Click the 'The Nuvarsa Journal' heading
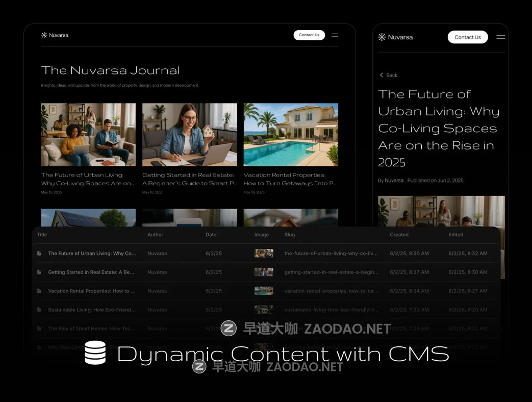This screenshot has height=402, width=532. coord(110,70)
